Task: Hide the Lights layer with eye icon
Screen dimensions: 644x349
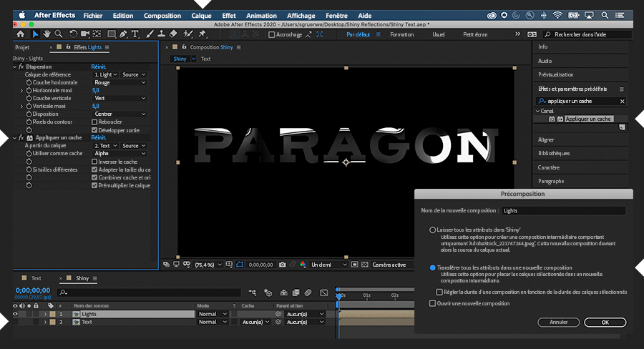Action: tap(15, 314)
